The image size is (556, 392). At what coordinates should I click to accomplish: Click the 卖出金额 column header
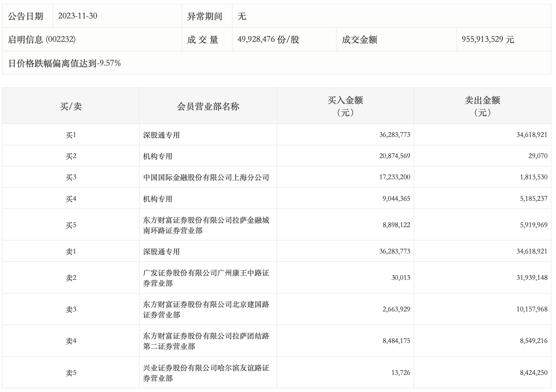coord(482,106)
